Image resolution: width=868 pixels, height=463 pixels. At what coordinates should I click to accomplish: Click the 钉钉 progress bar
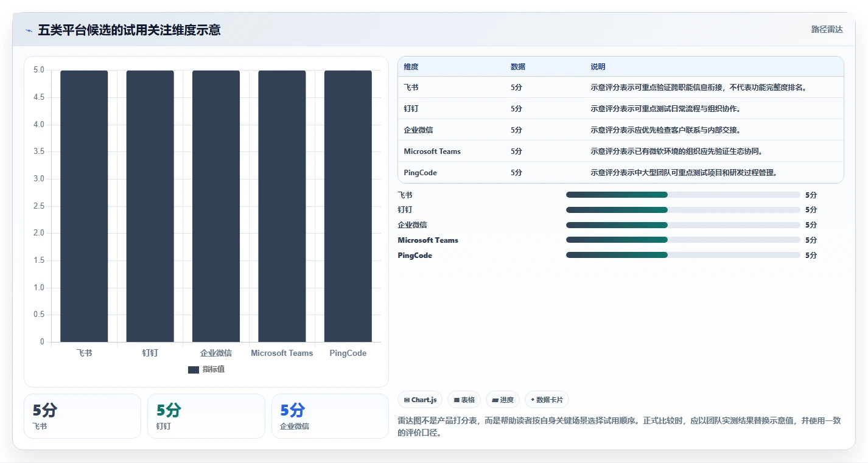click(x=683, y=210)
